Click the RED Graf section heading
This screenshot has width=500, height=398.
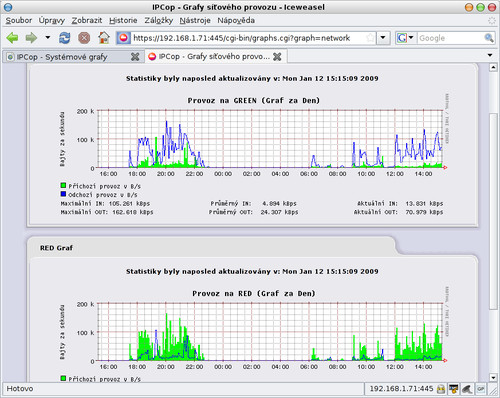56,248
